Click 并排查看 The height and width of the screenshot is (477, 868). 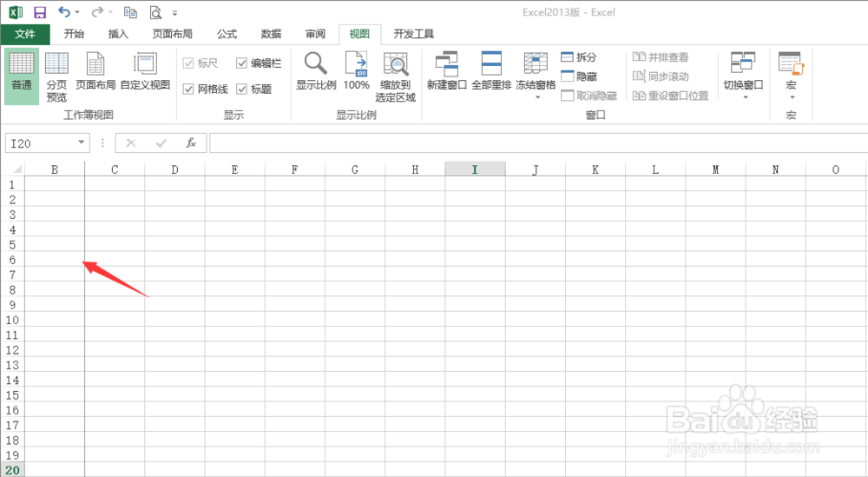(x=661, y=57)
